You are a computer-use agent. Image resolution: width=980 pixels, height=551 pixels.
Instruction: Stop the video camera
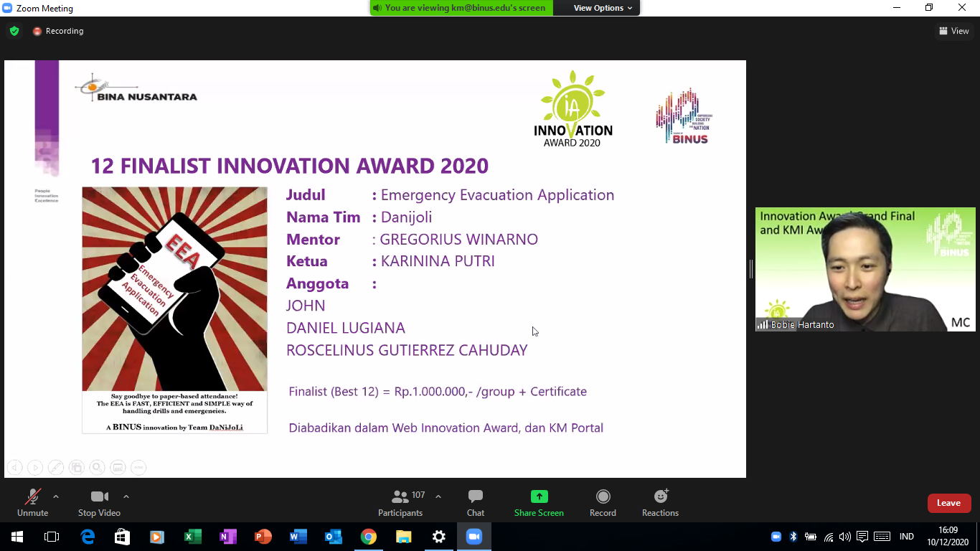point(99,502)
